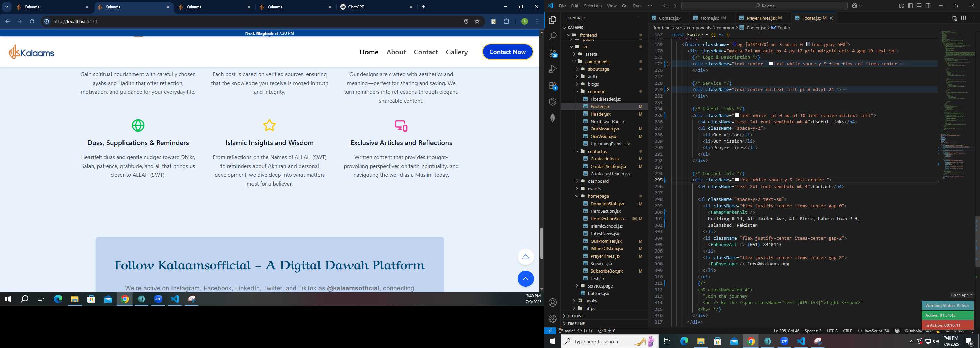Open the Run and Debug view
Image resolution: width=980 pixels, height=348 pixels.
click(x=552, y=69)
